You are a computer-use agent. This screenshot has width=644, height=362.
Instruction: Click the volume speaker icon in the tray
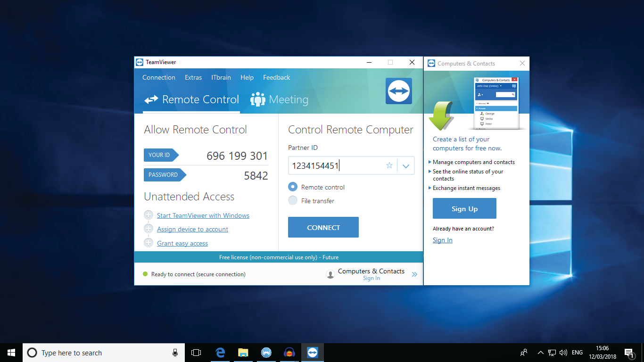pyautogui.click(x=563, y=353)
